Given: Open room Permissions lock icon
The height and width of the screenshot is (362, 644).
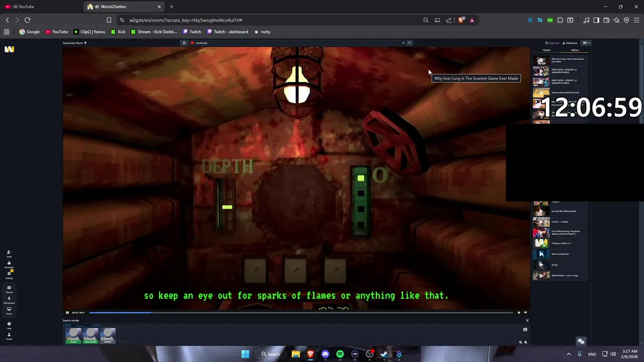Looking at the screenshot, I should pos(9,264).
